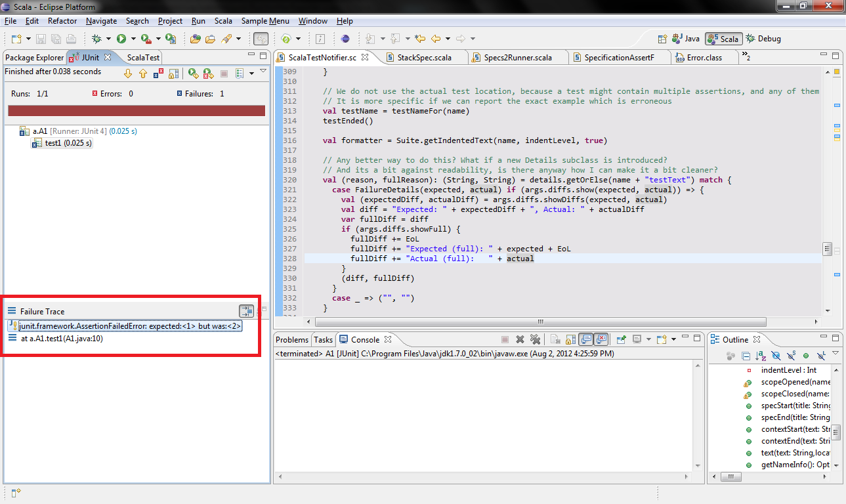Toggle Show Failures Only in JUnit view
This screenshot has width=846, height=504.
(x=159, y=73)
